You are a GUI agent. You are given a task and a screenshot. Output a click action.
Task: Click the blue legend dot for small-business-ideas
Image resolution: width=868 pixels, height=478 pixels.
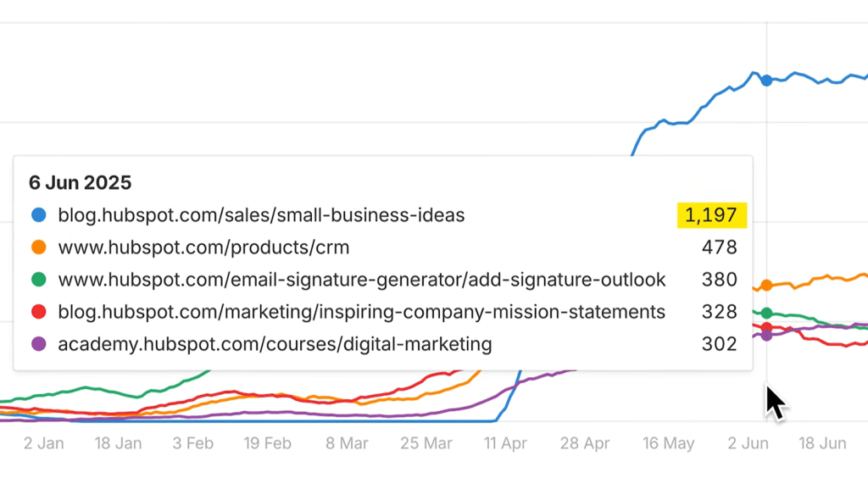tap(39, 215)
